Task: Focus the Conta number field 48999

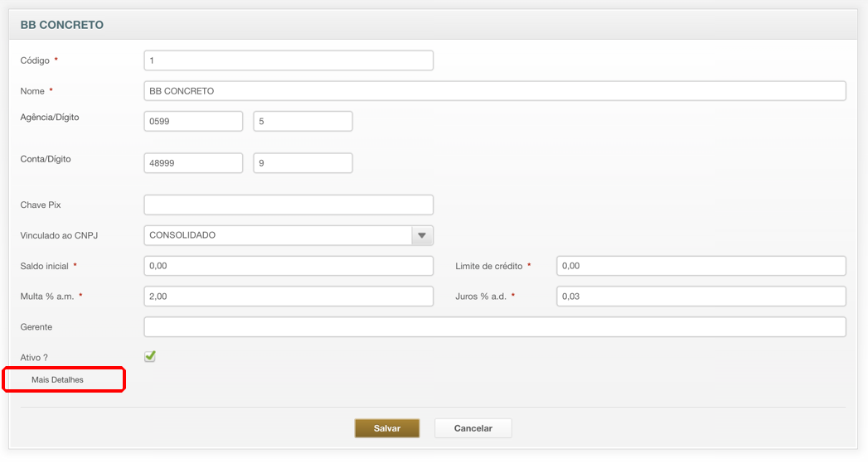Action: click(193, 163)
